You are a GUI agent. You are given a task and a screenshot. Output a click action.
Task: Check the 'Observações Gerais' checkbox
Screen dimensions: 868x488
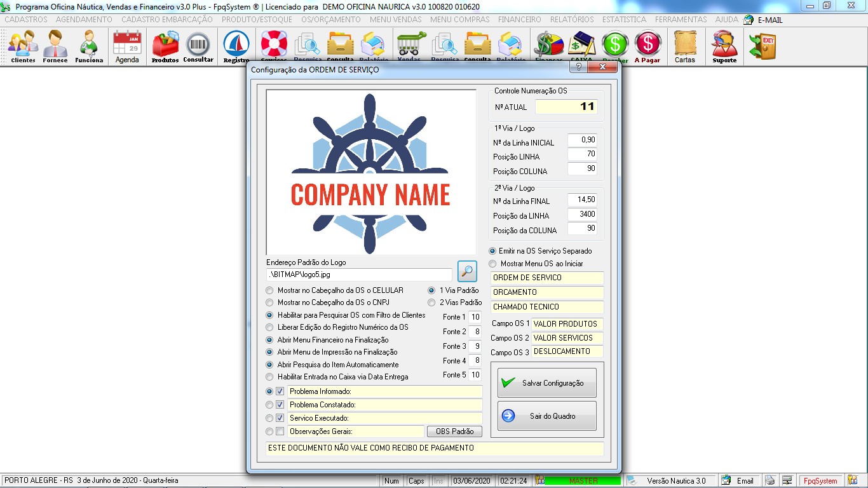coord(280,431)
